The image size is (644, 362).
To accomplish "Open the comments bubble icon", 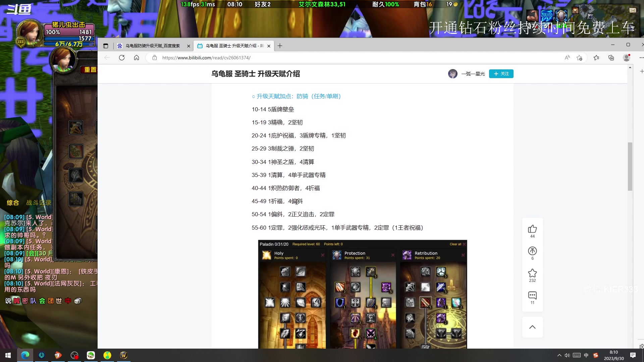I will 532,295.
